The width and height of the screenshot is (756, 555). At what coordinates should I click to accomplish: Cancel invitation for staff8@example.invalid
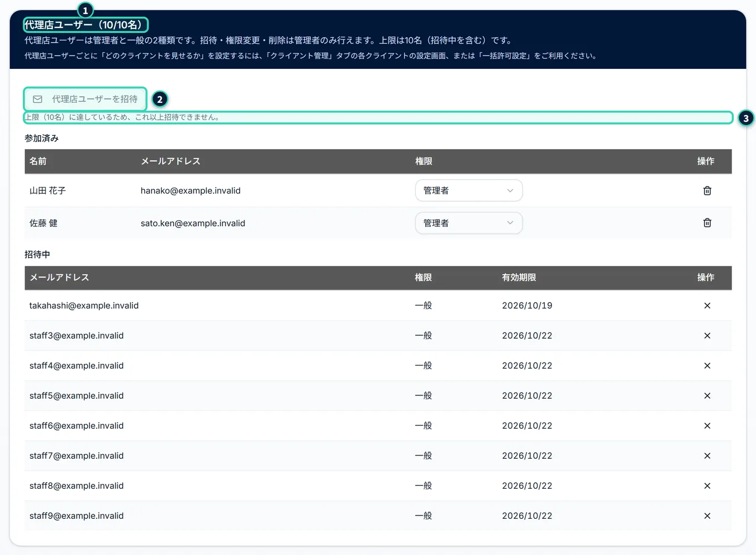(x=707, y=485)
